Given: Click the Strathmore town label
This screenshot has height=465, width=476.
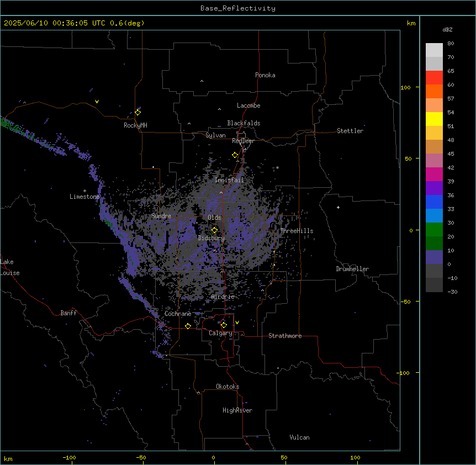Looking at the screenshot, I should pos(285,336).
